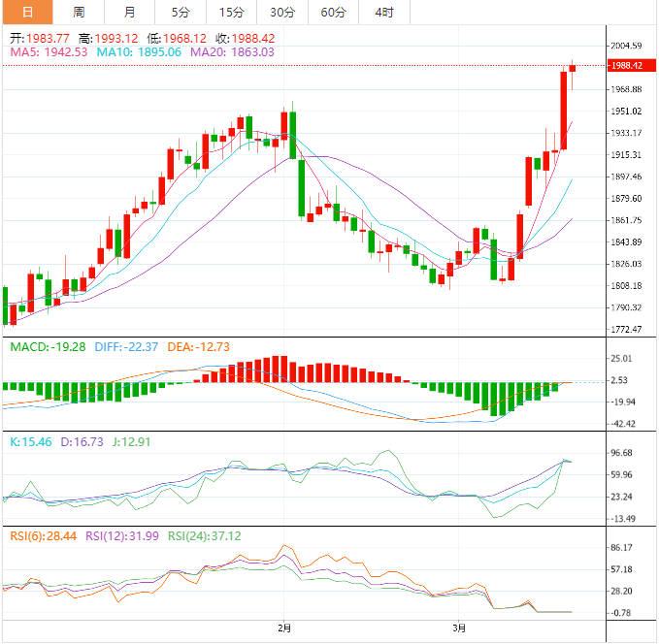
Task: Click the RSI(6): 28.44 label
Action: point(43,534)
